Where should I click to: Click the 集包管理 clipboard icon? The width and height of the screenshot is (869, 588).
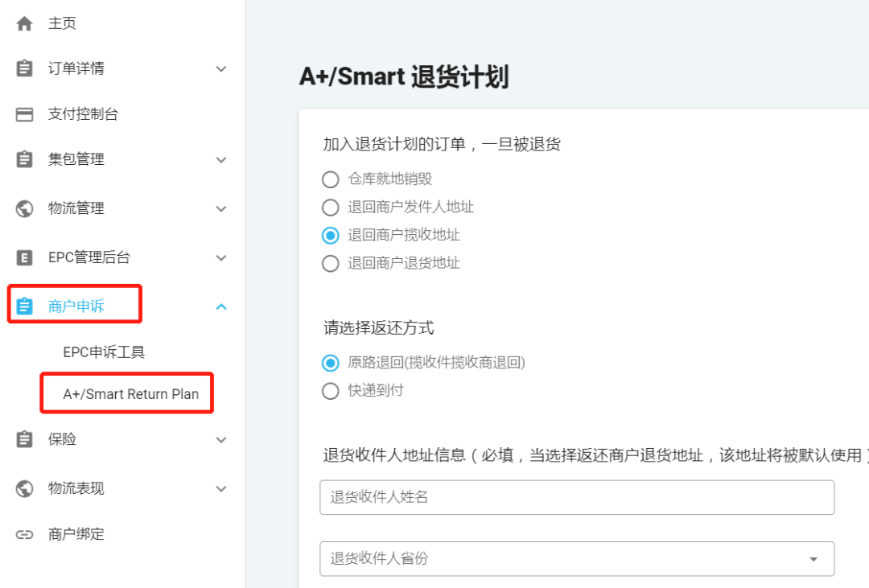coord(23,159)
